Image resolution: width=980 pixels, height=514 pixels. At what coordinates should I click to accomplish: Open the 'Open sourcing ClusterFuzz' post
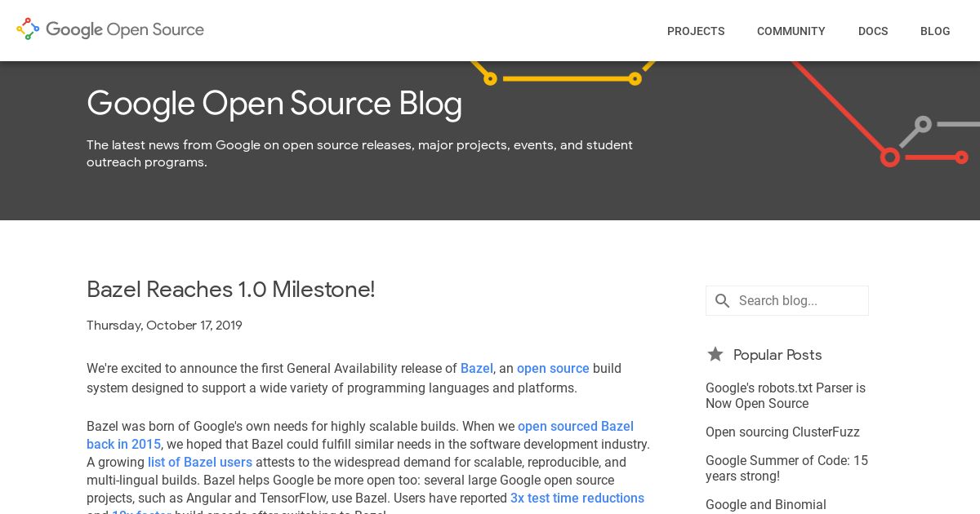pos(782,432)
